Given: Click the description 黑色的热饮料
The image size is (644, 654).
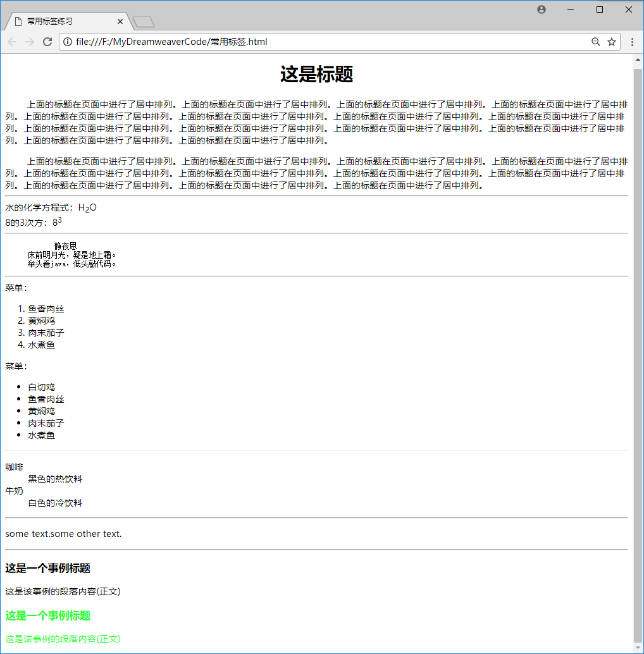Looking at the screenshot, I should 55,479.
